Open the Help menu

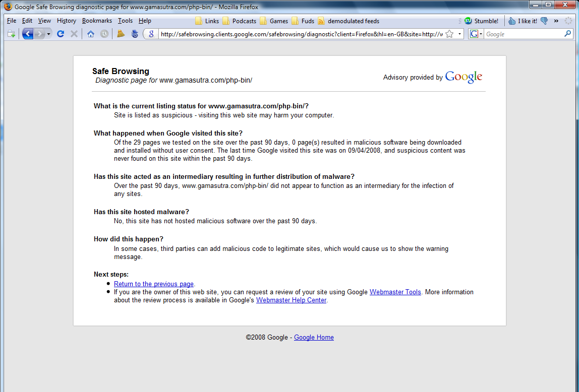coord(145,21)
